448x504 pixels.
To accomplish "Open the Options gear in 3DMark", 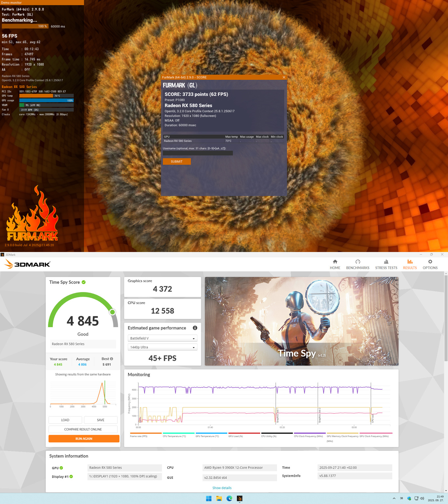I will click(x=430, y=264).
